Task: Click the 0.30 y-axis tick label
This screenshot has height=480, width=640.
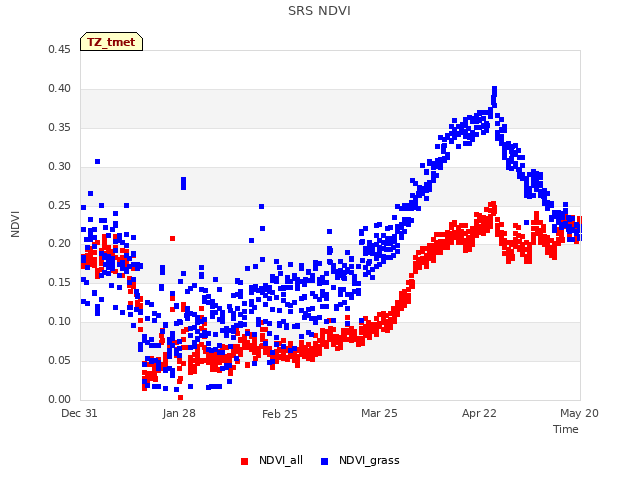Action: coord(59,167)
